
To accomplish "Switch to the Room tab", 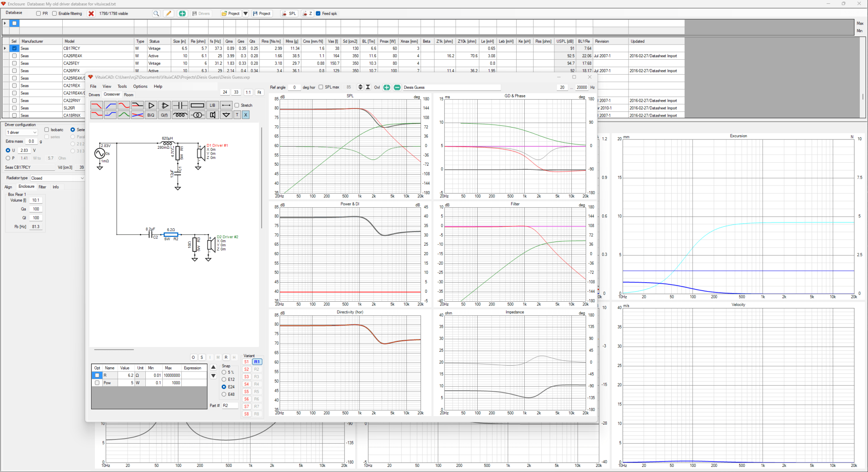I will 128,95.
